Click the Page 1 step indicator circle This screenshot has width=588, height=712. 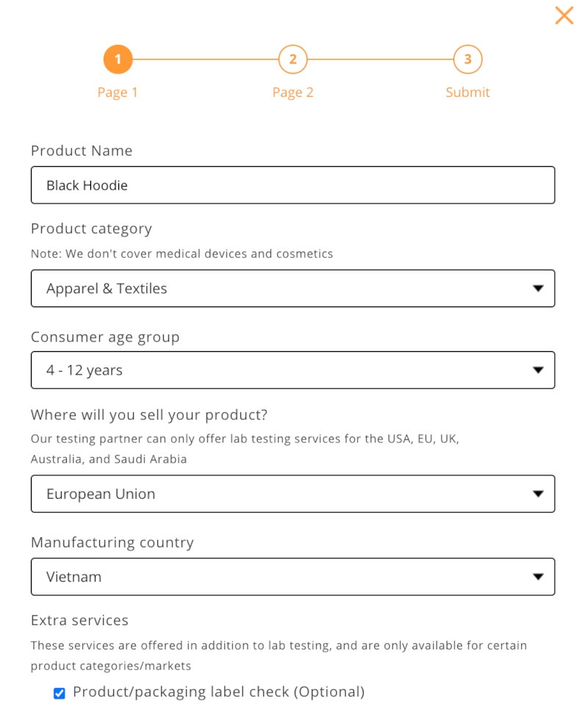(118, 60)
